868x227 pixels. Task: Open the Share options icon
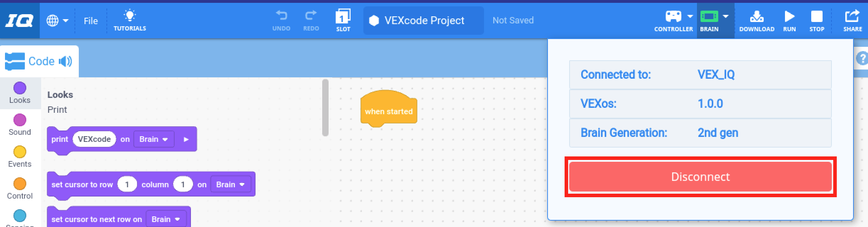852,16
